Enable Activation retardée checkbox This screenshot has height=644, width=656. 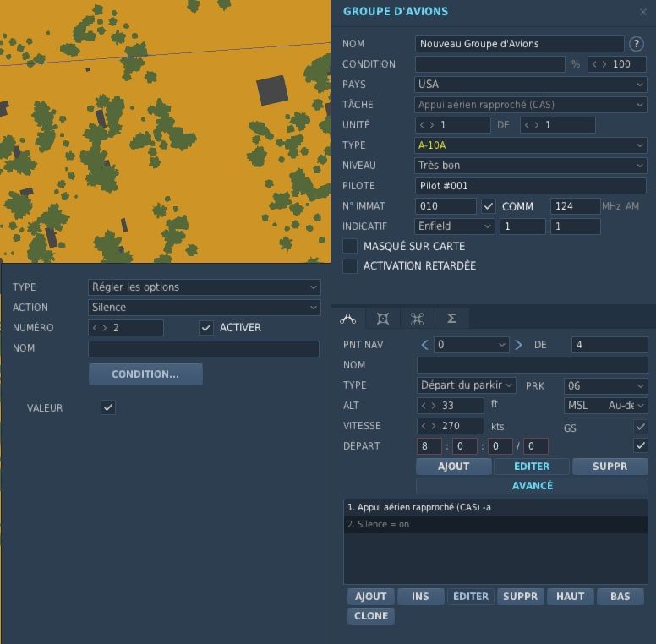click(x=350, y=266)
